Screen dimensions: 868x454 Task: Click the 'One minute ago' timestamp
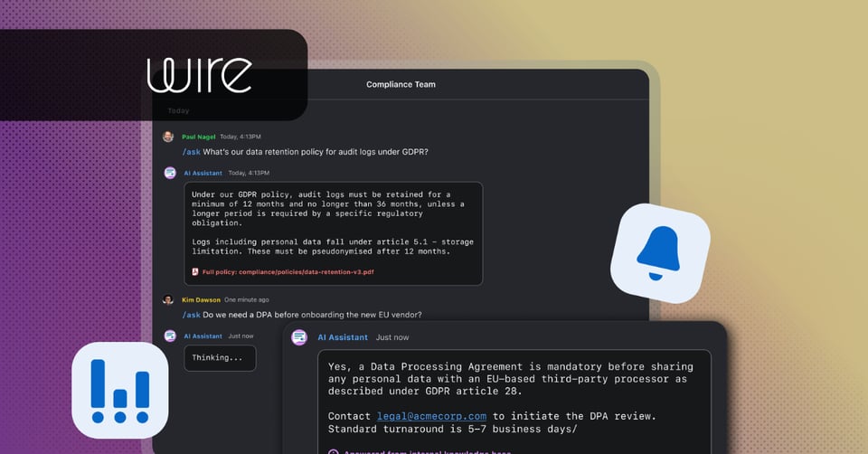click(x=246, y=299)
